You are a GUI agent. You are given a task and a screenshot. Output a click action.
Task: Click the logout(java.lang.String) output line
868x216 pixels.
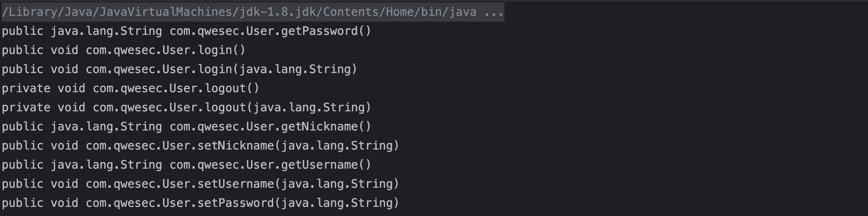click(x=187, y=108)
